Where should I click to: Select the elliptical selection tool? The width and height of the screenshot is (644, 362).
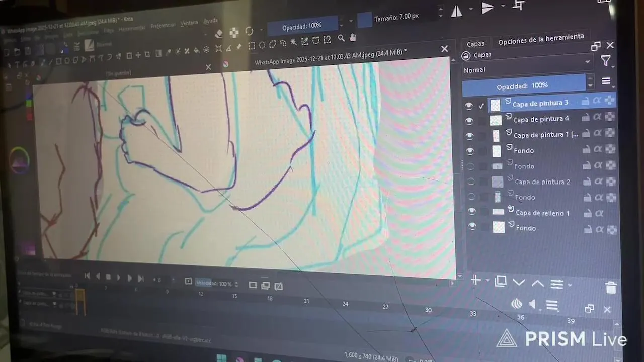tap(262, 45)
